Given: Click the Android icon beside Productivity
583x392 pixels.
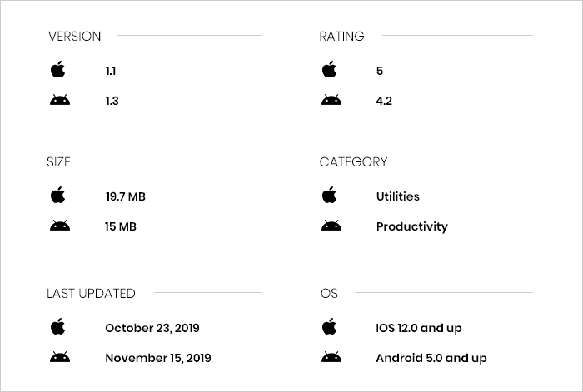Looking at the screenshot, I should pos(331,226).
